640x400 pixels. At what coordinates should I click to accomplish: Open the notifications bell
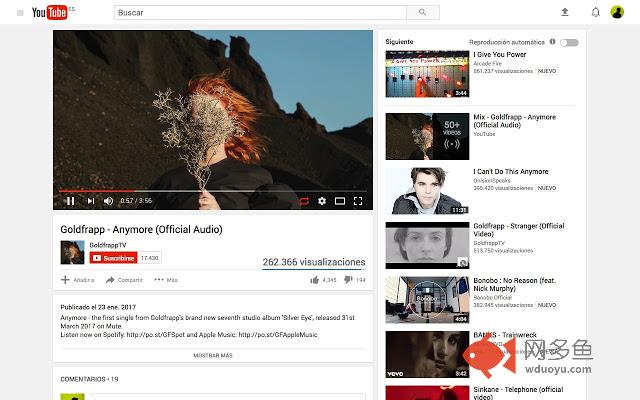(596, 12)
